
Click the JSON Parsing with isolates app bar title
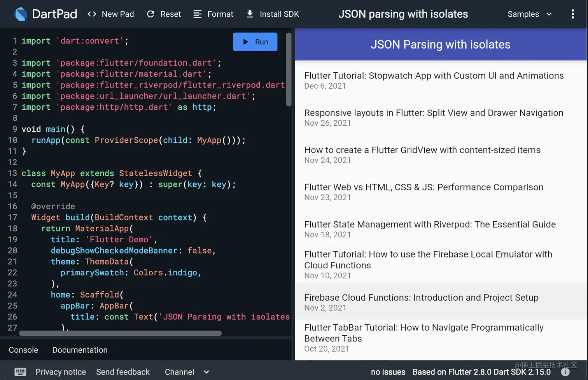click(440, 44)
